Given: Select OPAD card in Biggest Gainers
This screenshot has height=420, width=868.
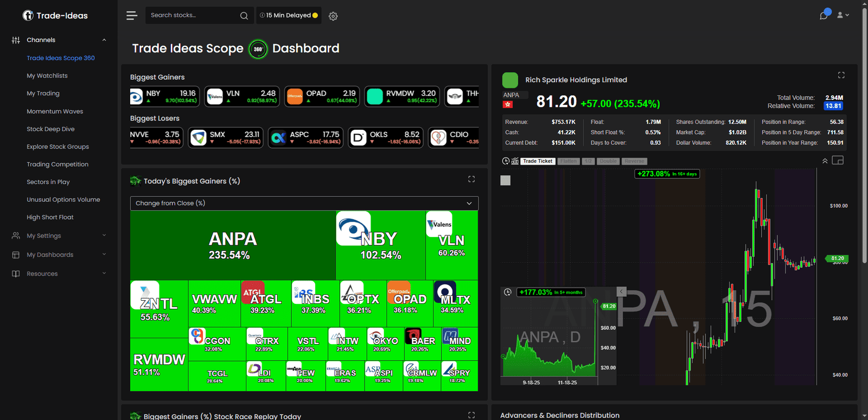Looking at the screenshot, I should (322, 97).
